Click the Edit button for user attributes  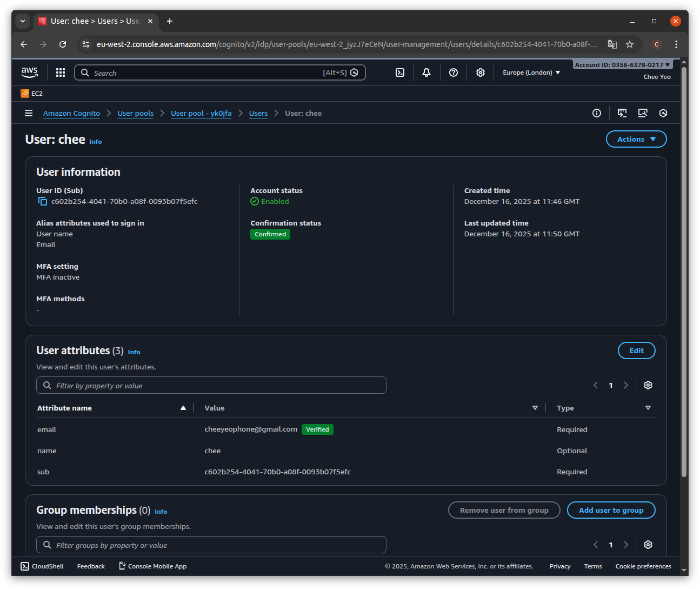click(636, 350)
